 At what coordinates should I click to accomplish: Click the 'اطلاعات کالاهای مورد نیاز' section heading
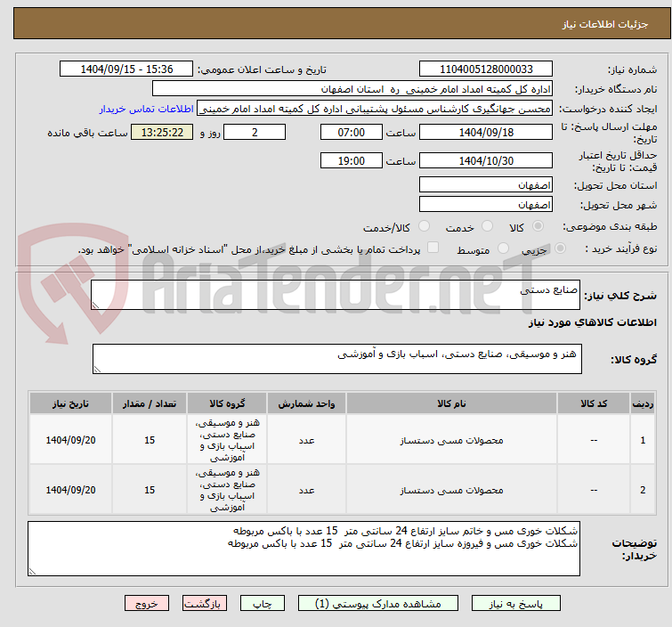(x=592, y=322)
